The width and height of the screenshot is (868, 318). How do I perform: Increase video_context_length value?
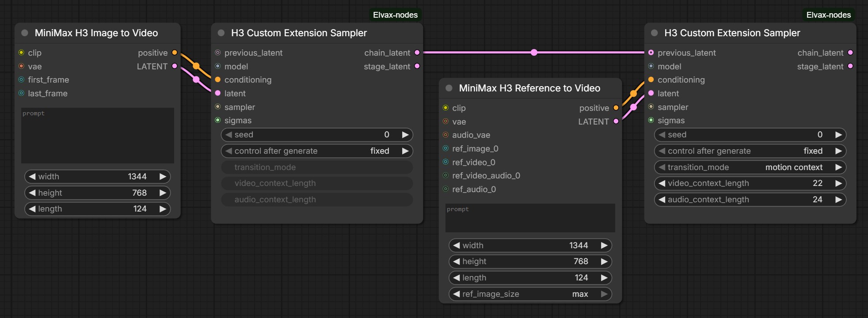click(838, 183)
